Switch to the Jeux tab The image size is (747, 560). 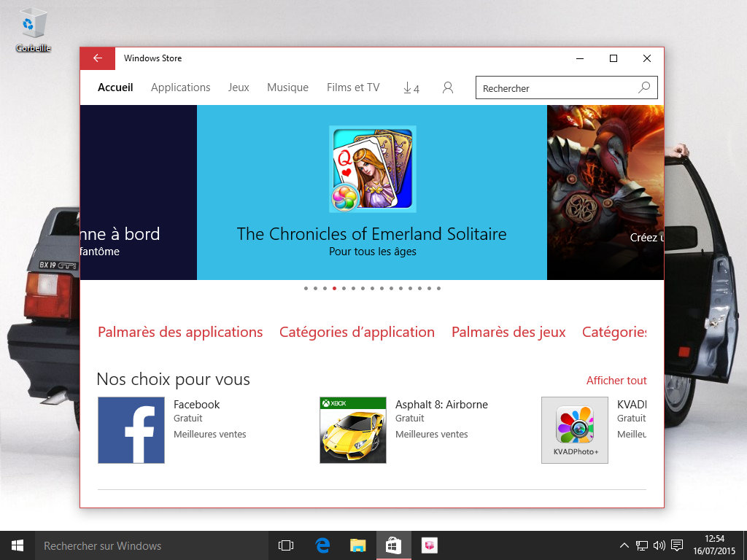point(239,87)
